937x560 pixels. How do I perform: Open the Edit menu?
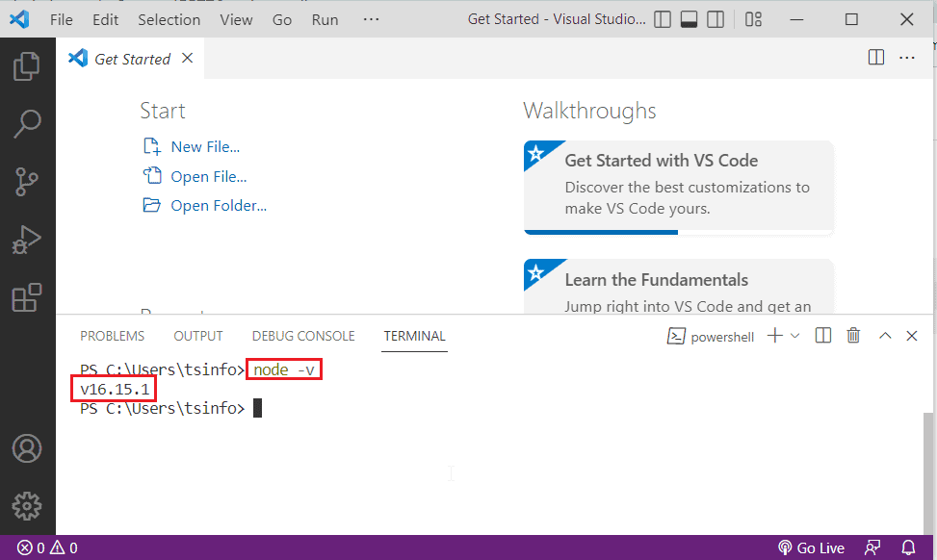click(105, 19)
